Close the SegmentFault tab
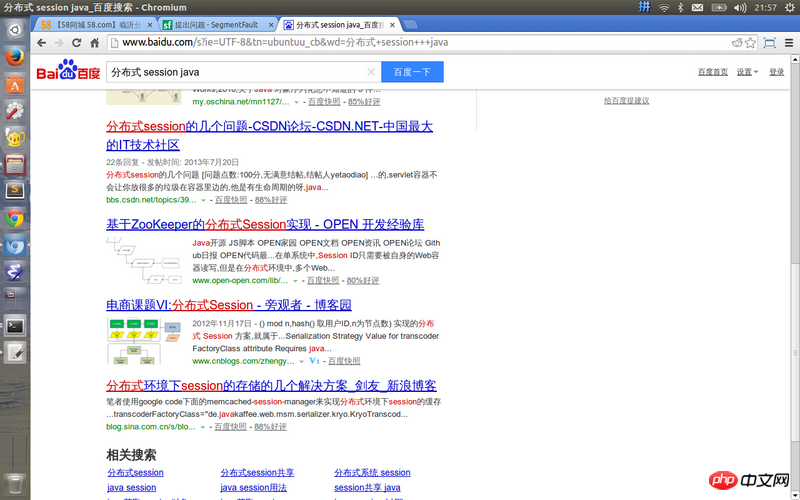This screenshot has height=500, width=800. pyautogui.click(x=271, y=24)
